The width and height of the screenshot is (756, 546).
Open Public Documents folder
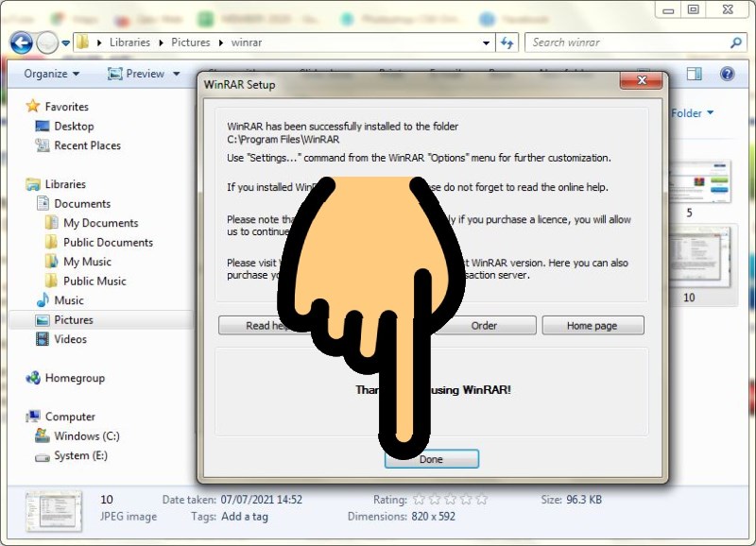pyautogui.click(x=108, y=242)
